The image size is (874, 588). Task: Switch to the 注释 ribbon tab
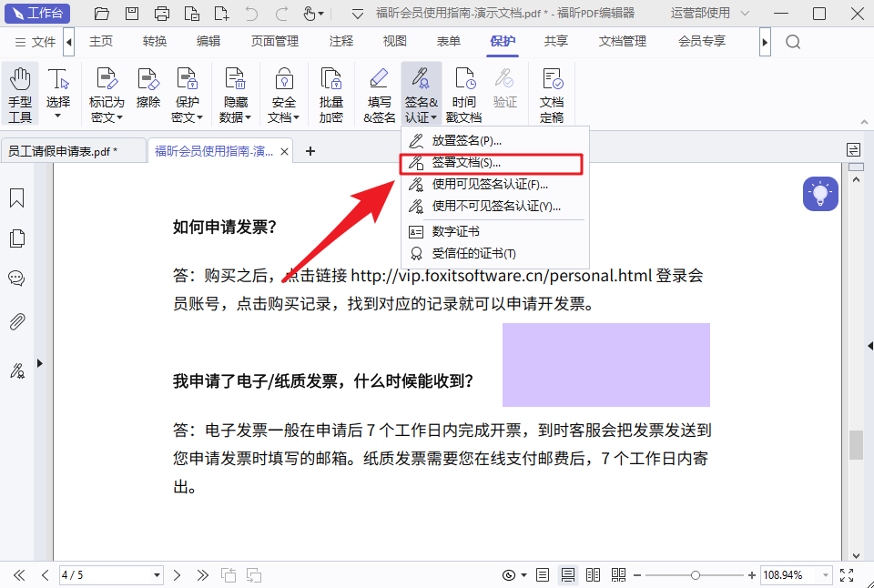point(341,41)
